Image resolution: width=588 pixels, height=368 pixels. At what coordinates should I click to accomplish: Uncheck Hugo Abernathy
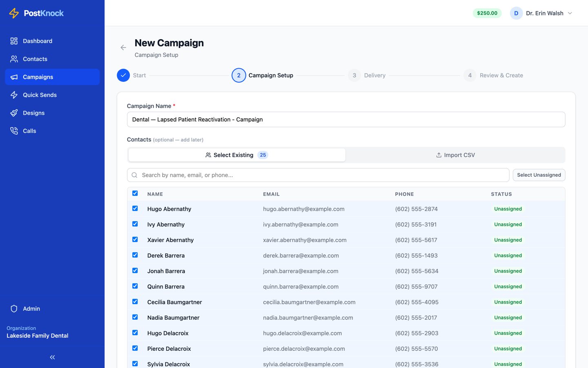[135, 209]
